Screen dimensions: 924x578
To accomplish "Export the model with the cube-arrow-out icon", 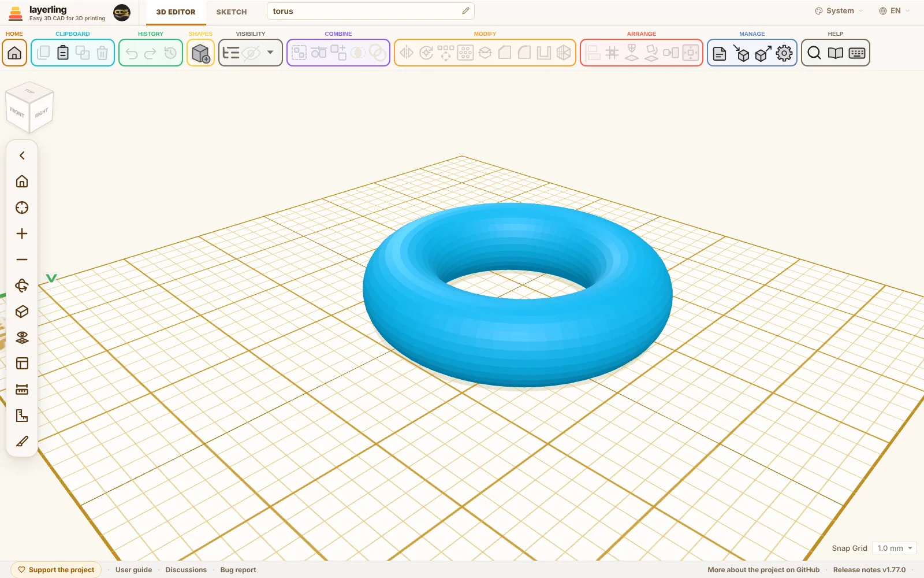I will tap(763, 53).
